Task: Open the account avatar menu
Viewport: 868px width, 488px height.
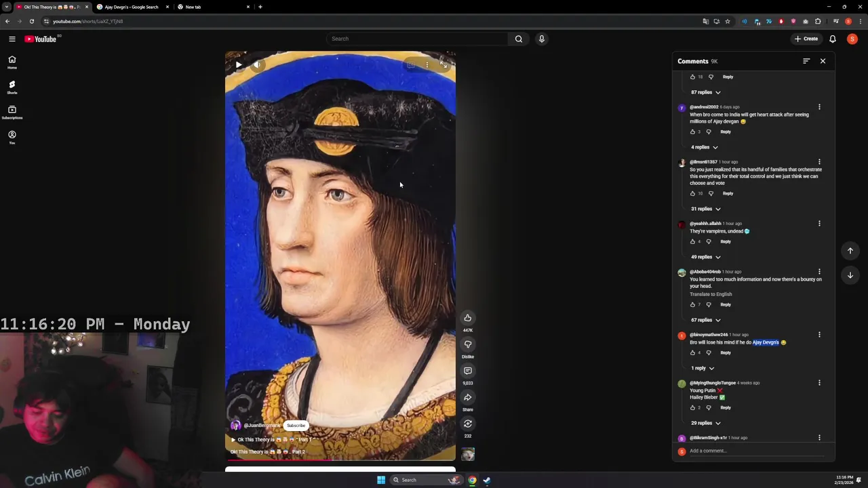Action: point(852,39)
